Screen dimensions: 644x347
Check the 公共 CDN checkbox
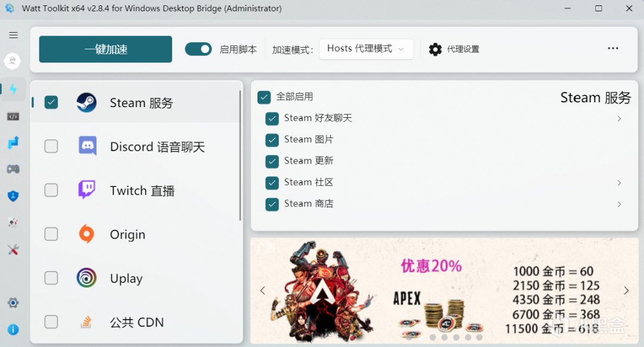coord(51,321)
